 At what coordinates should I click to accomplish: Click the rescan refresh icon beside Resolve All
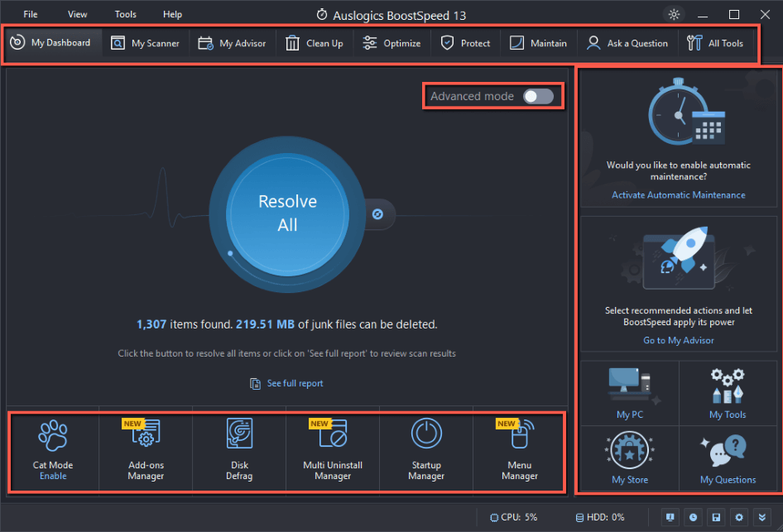pos(377,214)
